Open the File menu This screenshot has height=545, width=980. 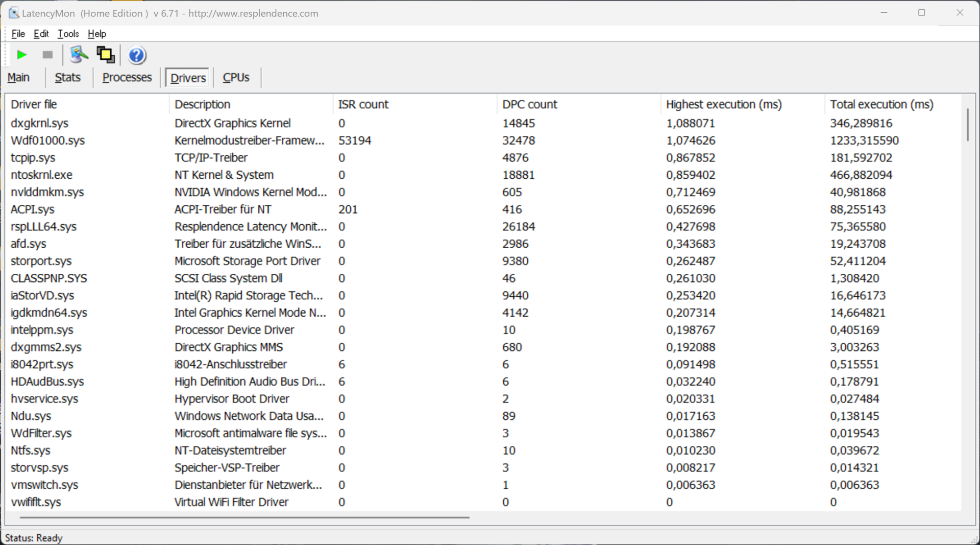point(18,34)
